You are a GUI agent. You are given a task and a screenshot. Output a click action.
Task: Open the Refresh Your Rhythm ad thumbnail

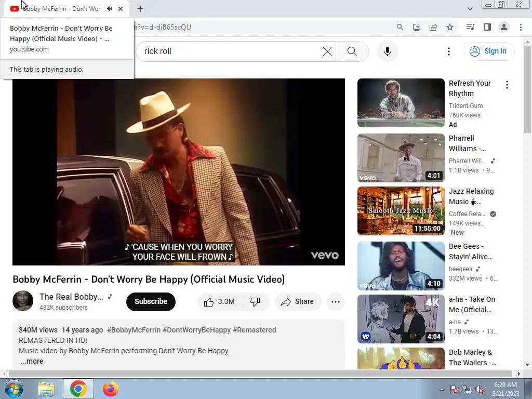pyautogui.click(x=401, y=103)
